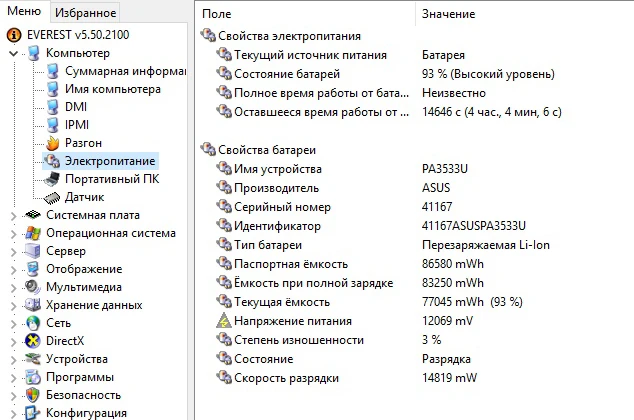Expand the Мультимедиа node

point(13,288)
